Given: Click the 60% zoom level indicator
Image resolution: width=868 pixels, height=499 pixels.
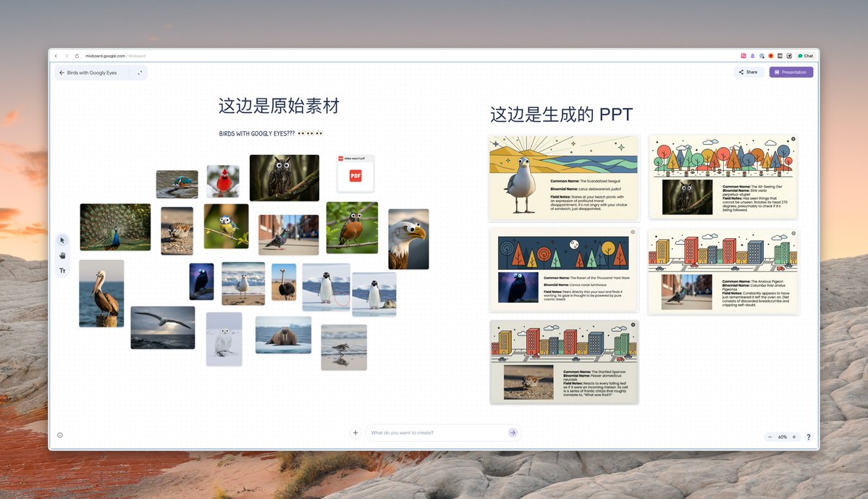Looking at the screenshot, I should point(782,437).
